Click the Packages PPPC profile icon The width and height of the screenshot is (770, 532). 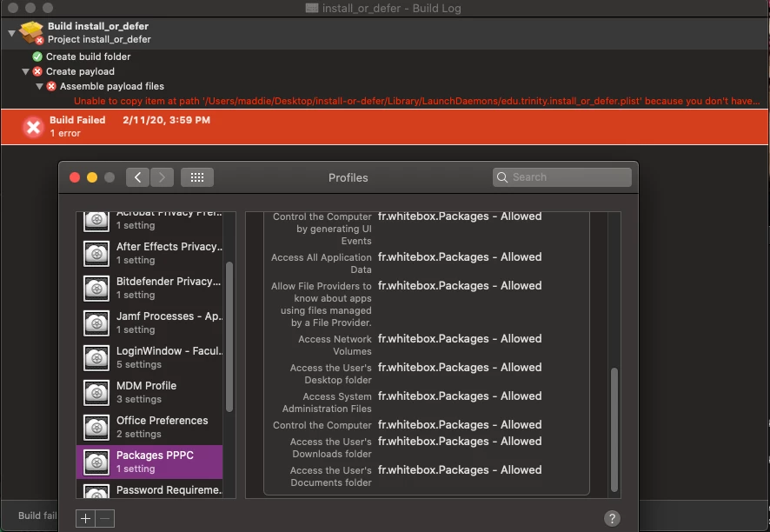pos(96,462)
